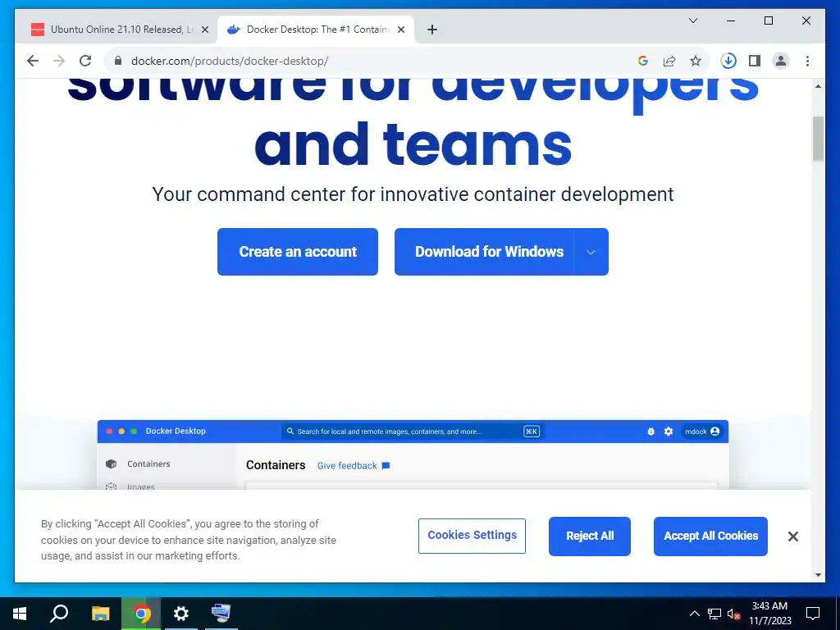Viewport: 840px width, 630px height.
Task: Click the mdock account badge in preview
Action: click(702, 431)
